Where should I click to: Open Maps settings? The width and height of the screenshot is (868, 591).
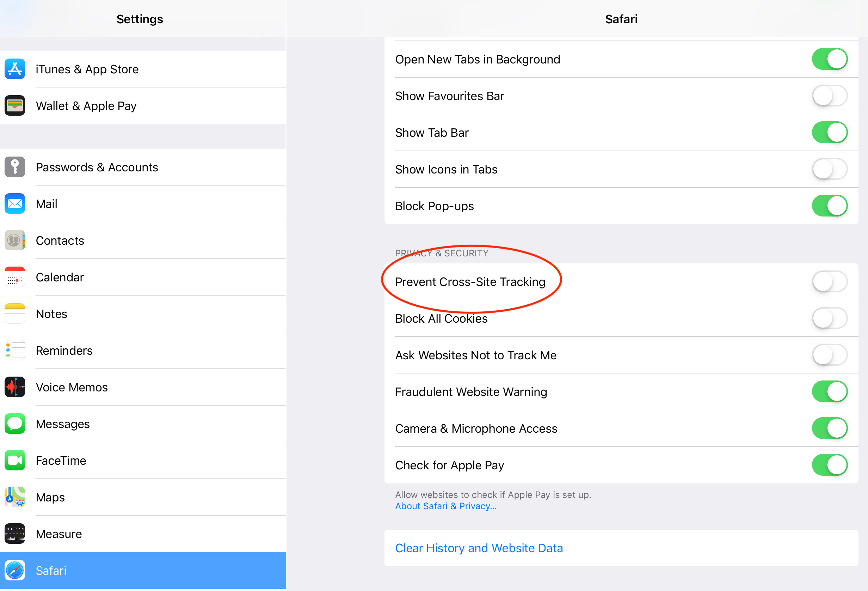pos(143,497)
